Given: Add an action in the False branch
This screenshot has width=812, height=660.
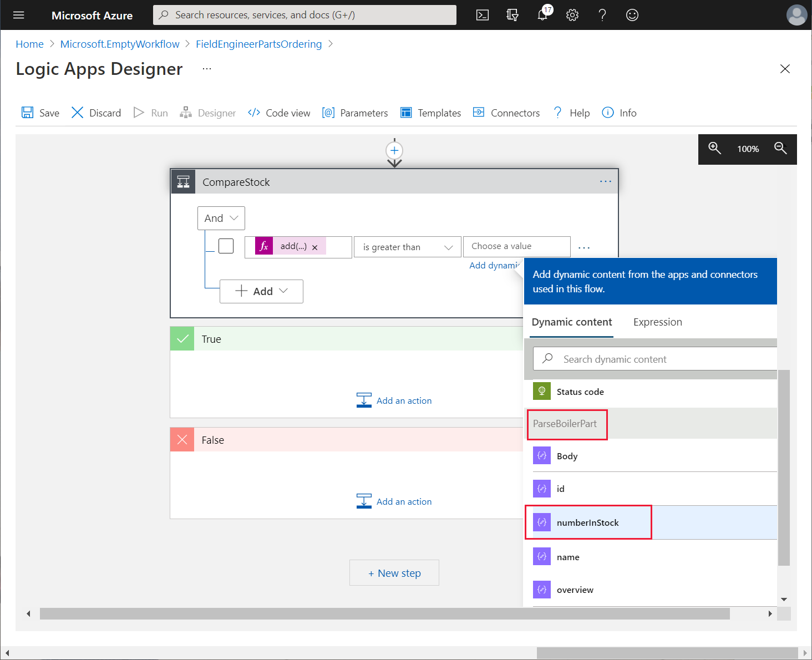Looking at the screenshot, I should click(x=394, y=501).
